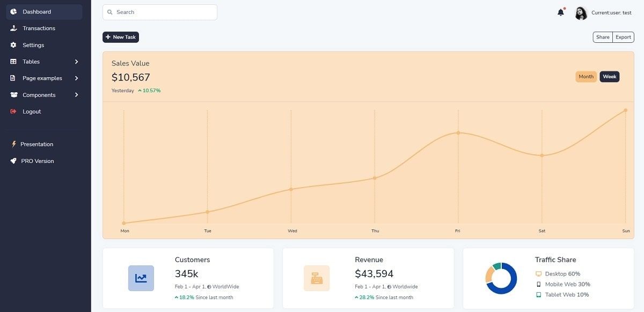Viewport: 644px width, 312px height.
Task: Click the Revenue cash register icon
Action: pos(317,278)
